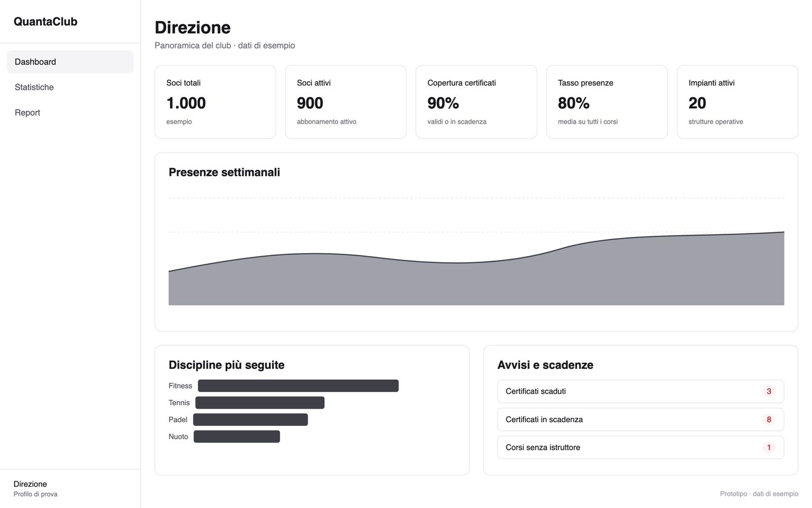Open the Direzione profile at sidebar bottom

36,489
